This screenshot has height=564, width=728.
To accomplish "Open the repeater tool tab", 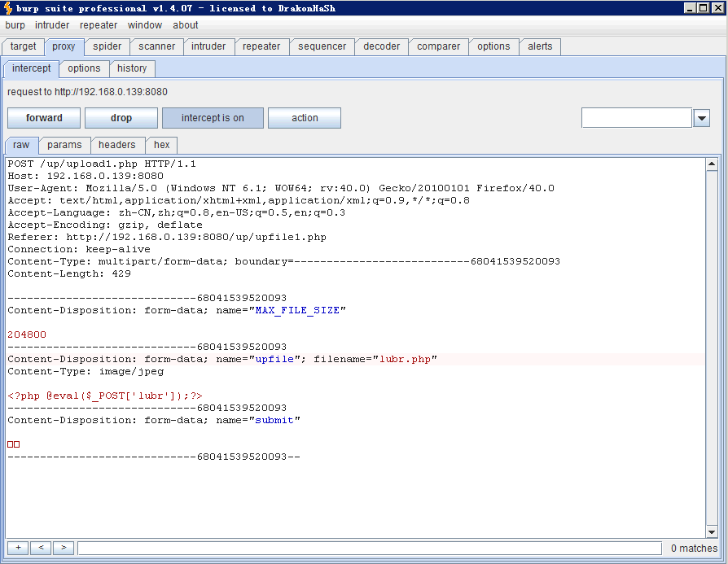I will pos(261,46).
